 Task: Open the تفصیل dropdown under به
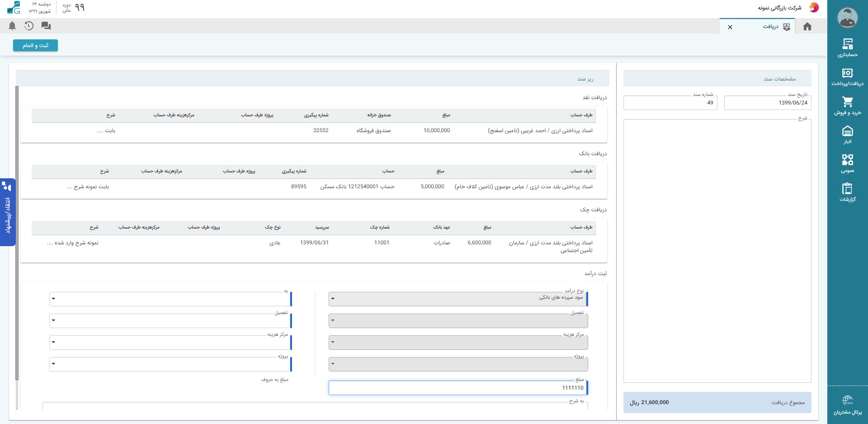(x=170, y=320)
